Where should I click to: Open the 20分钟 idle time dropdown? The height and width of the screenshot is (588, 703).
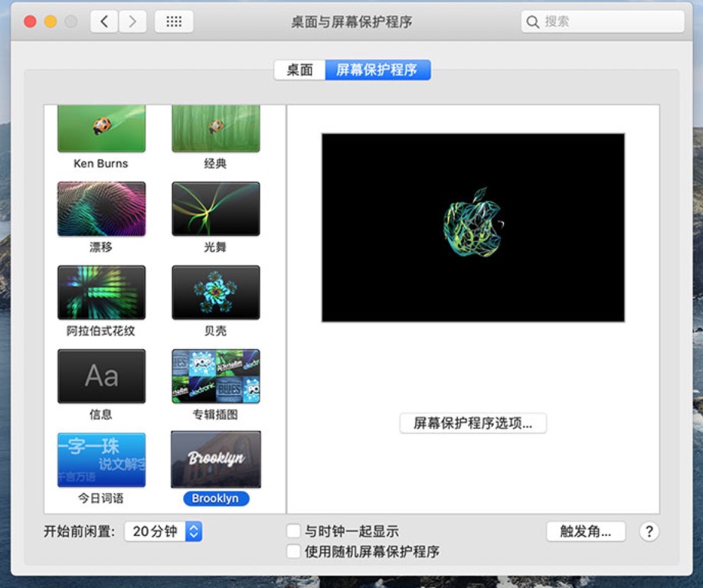[163, 531]
